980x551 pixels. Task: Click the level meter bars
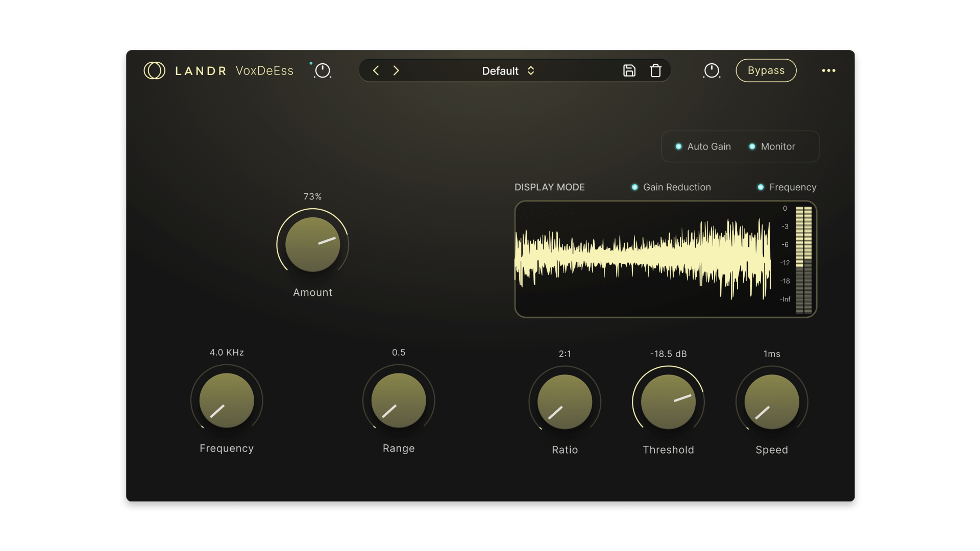coord(803,260)
